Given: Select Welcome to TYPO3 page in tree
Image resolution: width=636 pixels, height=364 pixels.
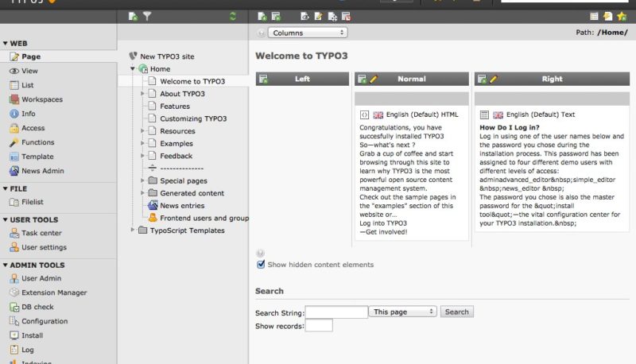Looking at the screenshot, I should coord(192,81).
